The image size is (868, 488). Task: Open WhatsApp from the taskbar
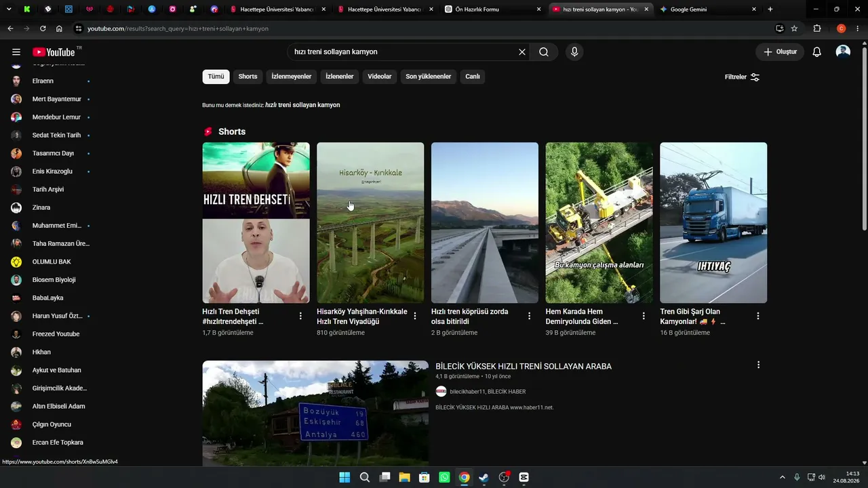tap(444, 477)
